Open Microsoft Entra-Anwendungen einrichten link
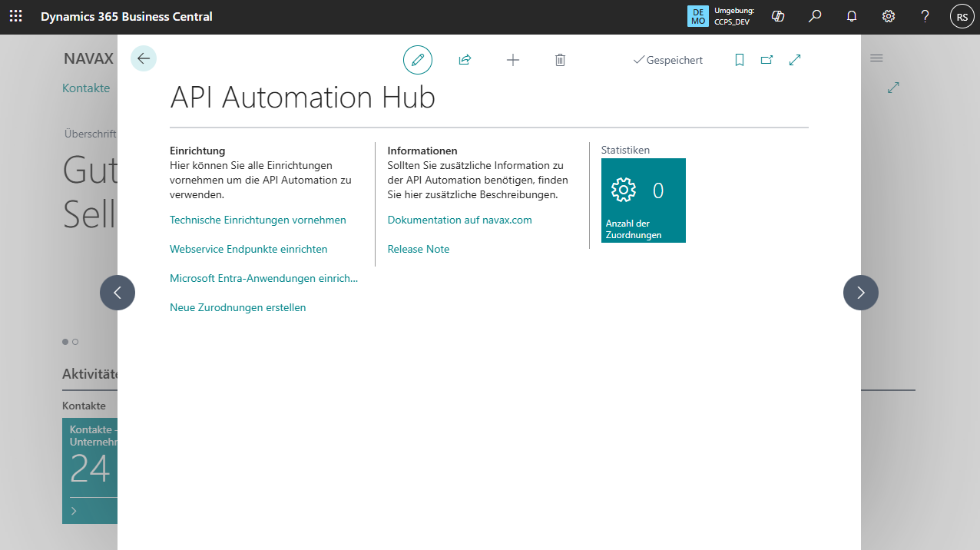 [264, 278]
